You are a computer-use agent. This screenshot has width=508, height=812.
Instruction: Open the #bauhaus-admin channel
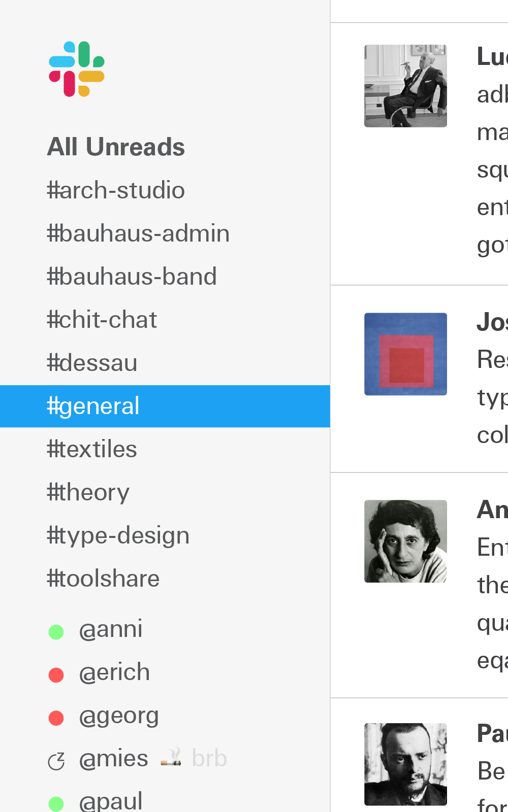(138, 233)
